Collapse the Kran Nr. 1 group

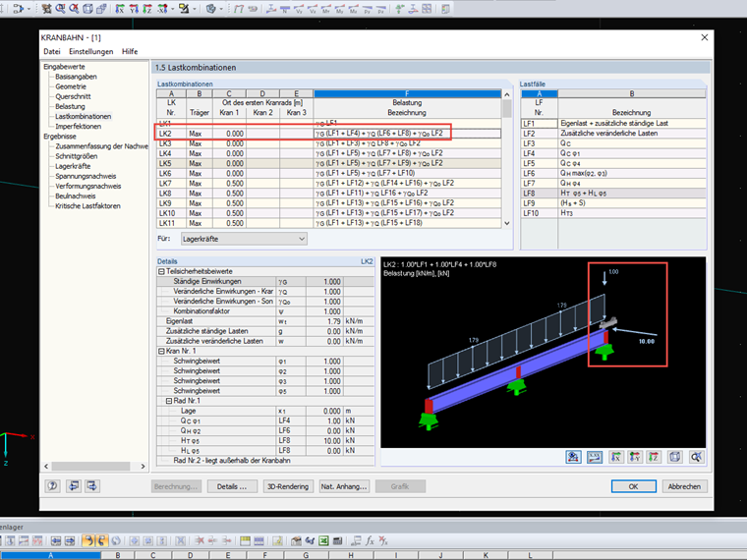click(161, 351)
